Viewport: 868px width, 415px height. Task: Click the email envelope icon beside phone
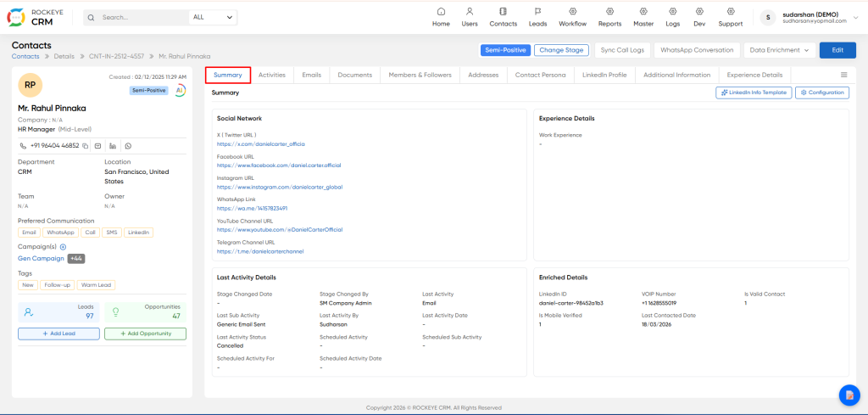[98, 146]
